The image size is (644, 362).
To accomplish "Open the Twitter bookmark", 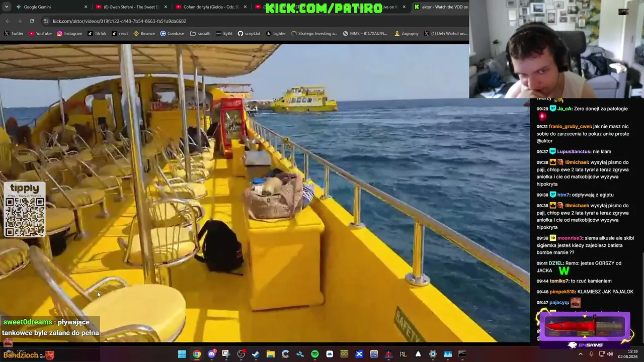I will click(14, 34).
